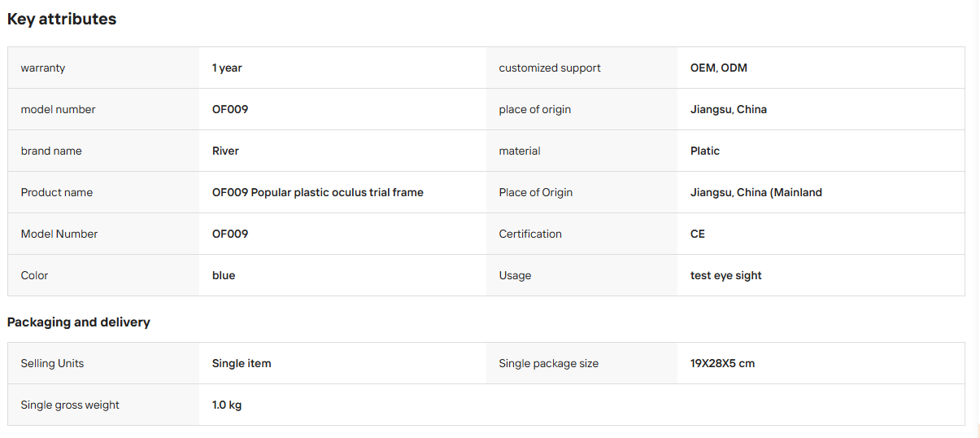Click the Single package size label
Screen dimensions: 980x438
[549, 363]
